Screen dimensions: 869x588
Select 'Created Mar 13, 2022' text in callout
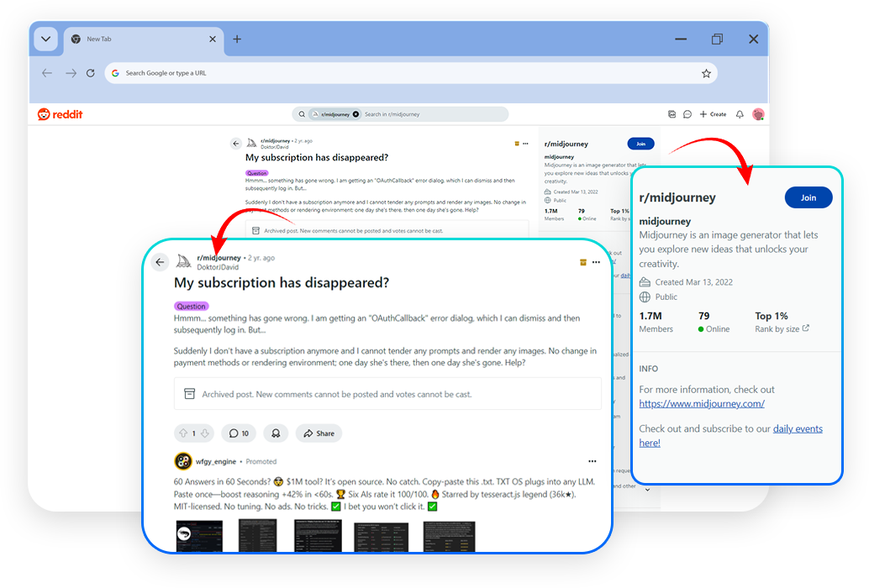[693, 281]
